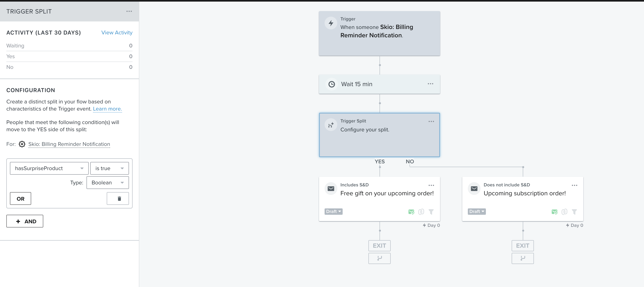
Task: Open Wait 15 min step options menu
Action: pyautogui.click(x=430, y=84)
